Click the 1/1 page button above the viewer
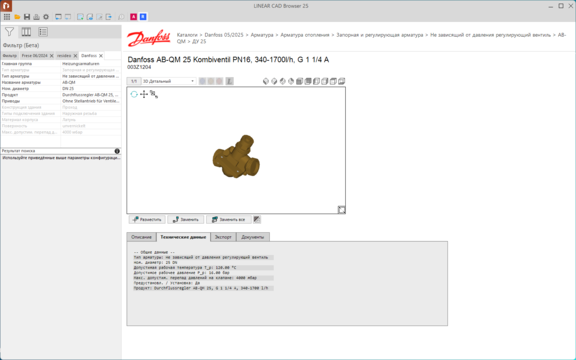 coord(134,81)
